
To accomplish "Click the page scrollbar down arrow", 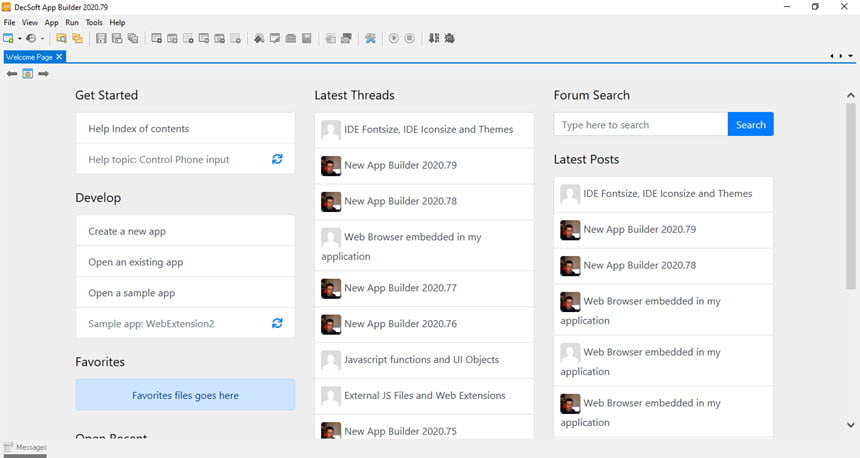I will coord(850,425).
